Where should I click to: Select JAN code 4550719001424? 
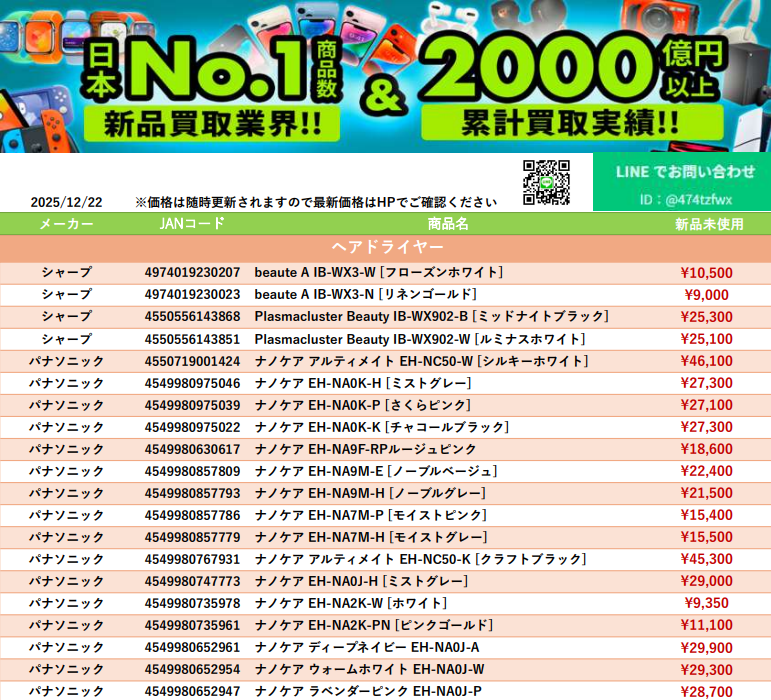(x=192, y=361)
